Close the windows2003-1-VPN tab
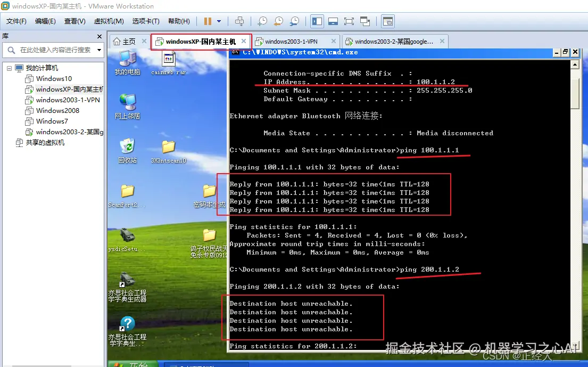 pos(333,41)
